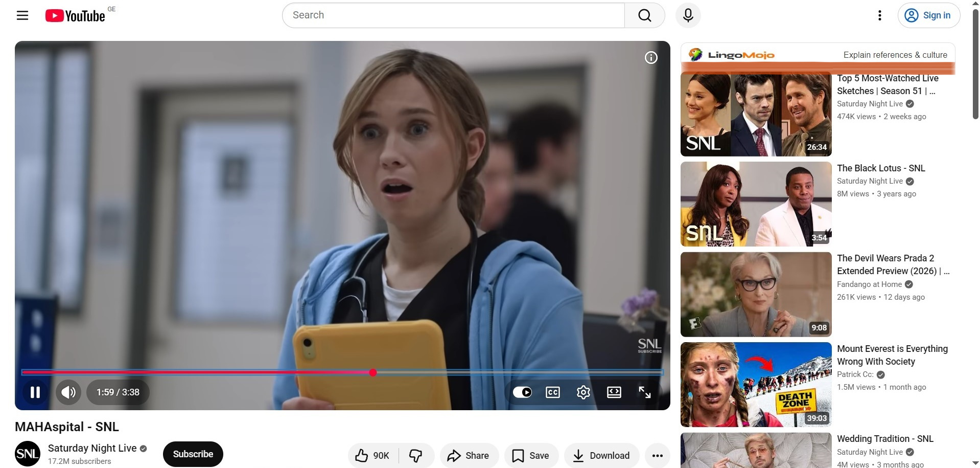This screenshot has width=980, height=468.
Task: Open more actions ellipsis below video
Action: (x=658, y=455)
